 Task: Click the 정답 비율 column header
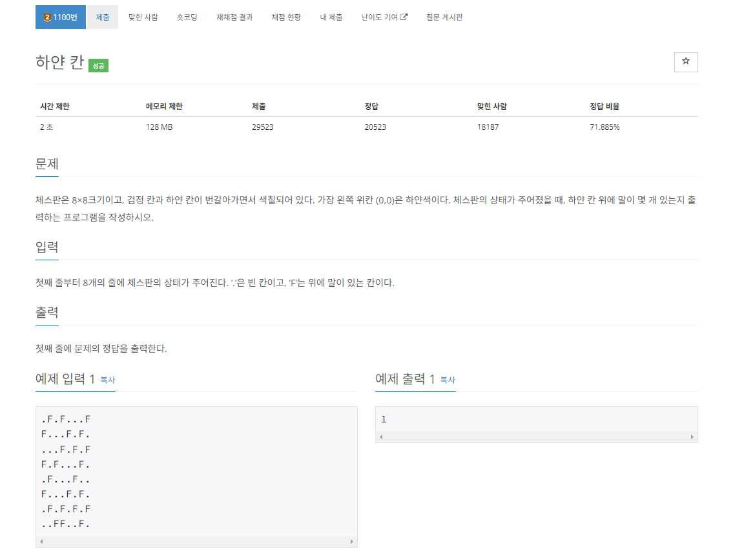[x=604, y=107]
